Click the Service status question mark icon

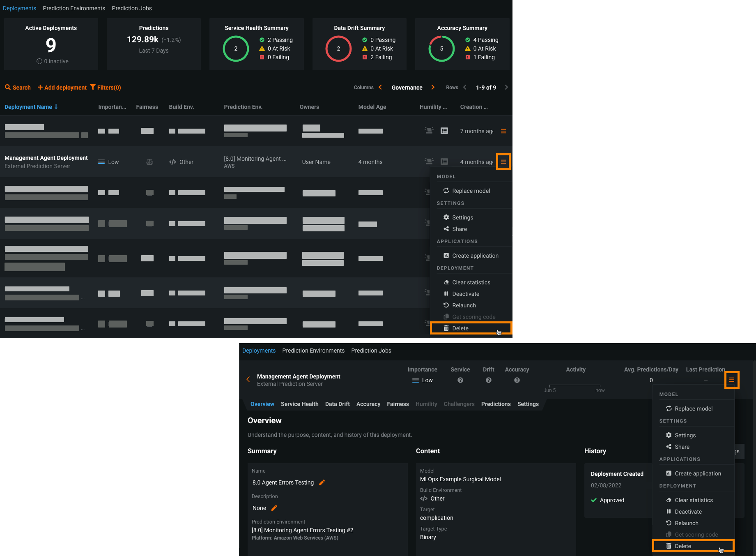(x=460, y=380)
